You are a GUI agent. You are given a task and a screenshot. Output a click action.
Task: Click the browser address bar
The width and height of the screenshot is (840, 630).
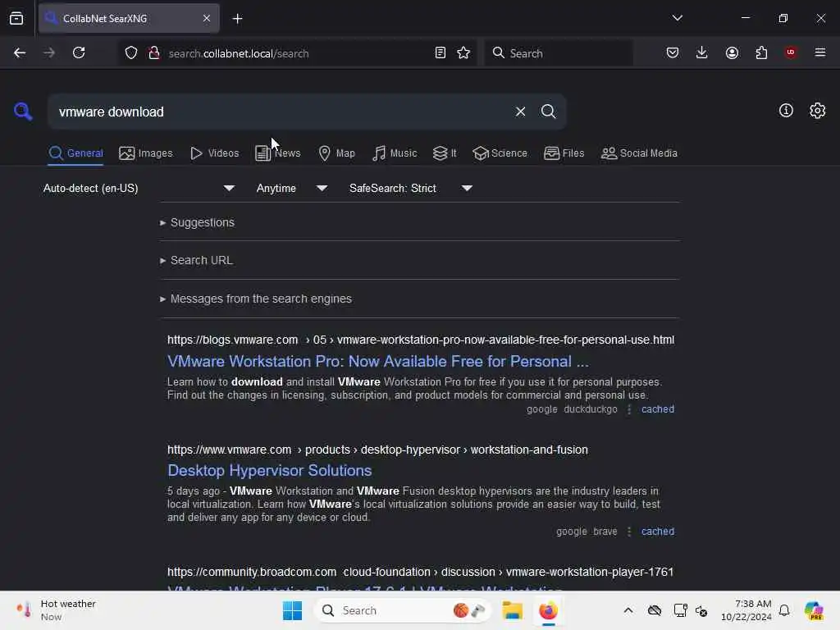[x=295, y=53]
